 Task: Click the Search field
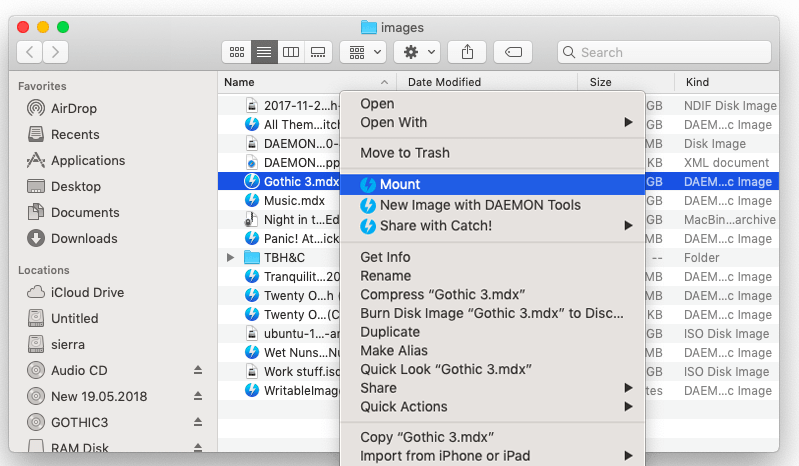click(664, 52)
